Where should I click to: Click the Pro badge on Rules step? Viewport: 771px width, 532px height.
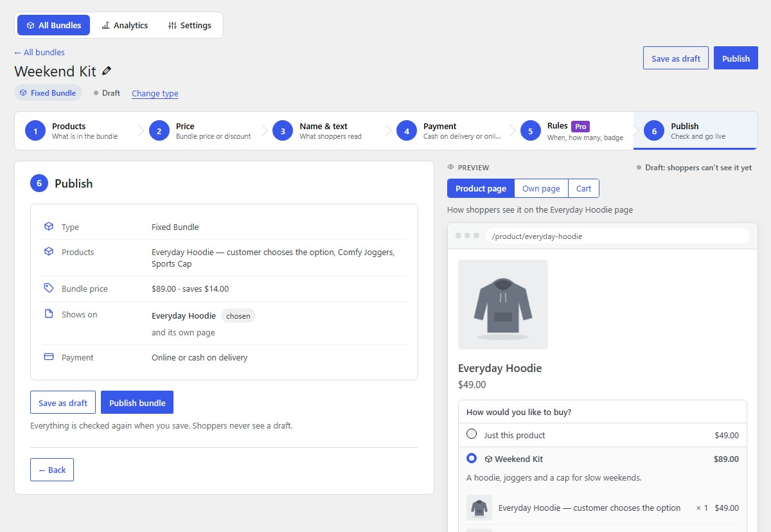click(580, 127)
